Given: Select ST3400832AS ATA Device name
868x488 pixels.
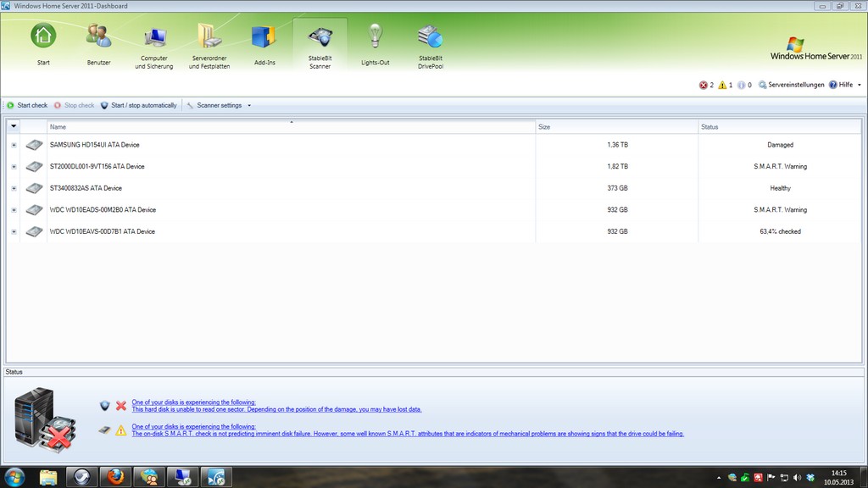Looking at the screenshot, I should 86,188.
